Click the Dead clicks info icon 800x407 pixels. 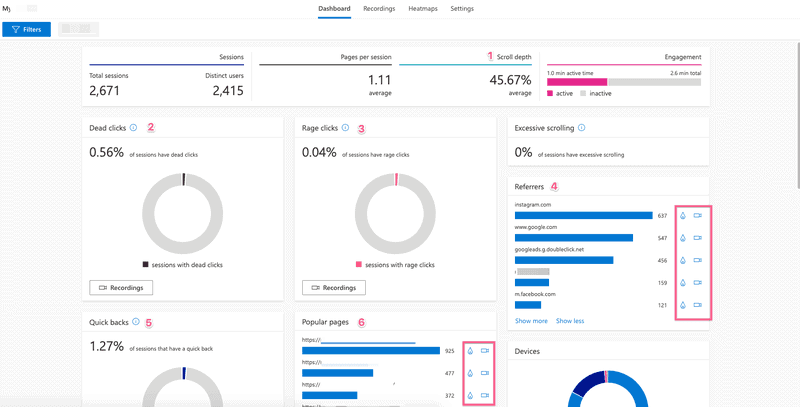134,128
